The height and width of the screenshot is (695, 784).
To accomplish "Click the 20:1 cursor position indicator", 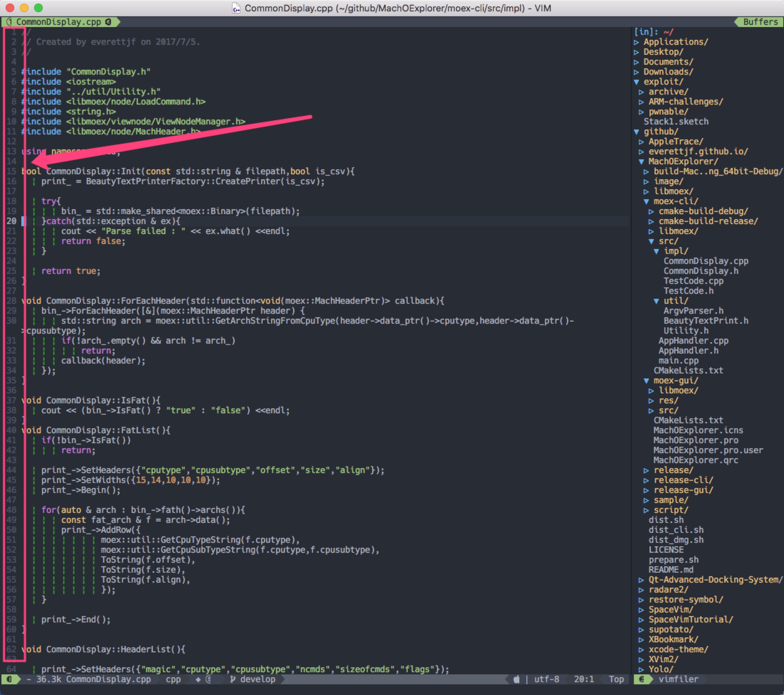I will coord(584,679).
